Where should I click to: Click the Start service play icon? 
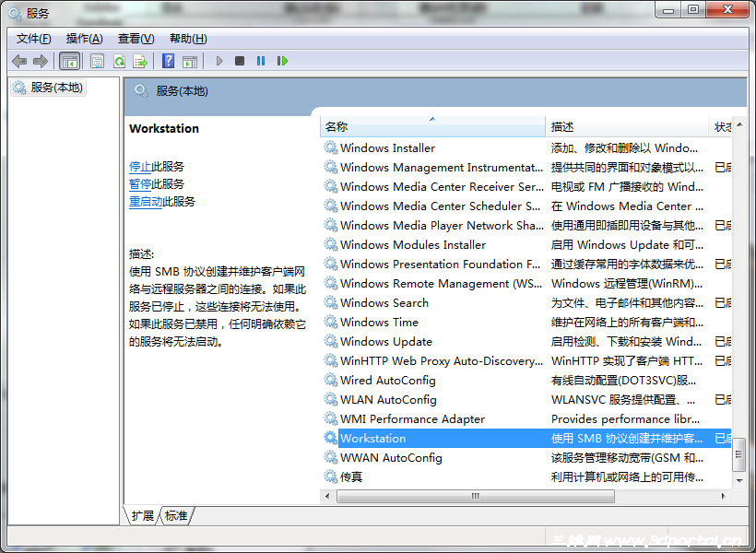pyautogui.click(x=219, y=61)
